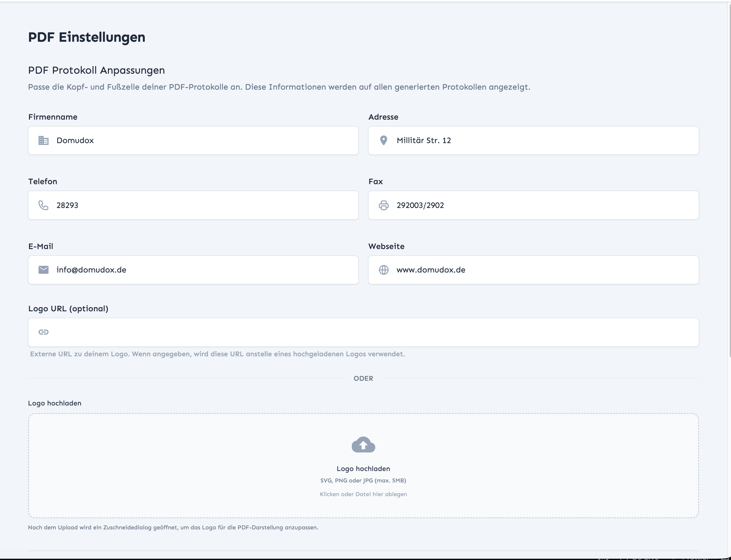Screen dimensions: 731x560
Task: Click the 'ODER' separator text
Action: pos(363,378)
